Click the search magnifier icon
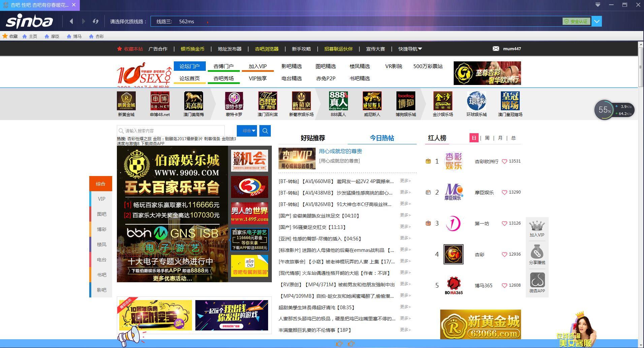Image resolution: width=644 pixels, height=348 pixels. click(x=265, y=131)
